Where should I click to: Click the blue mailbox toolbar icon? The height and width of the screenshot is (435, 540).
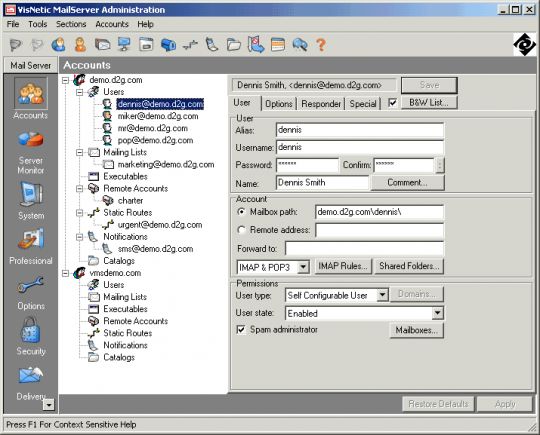(x=168, y=45)
